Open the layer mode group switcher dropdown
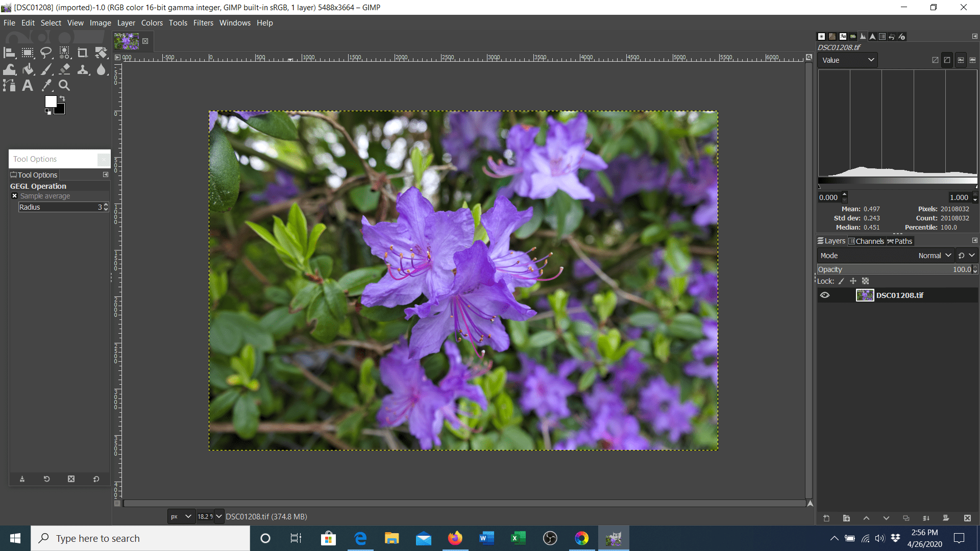Screen dimensions: 980x551 (966, 256)
